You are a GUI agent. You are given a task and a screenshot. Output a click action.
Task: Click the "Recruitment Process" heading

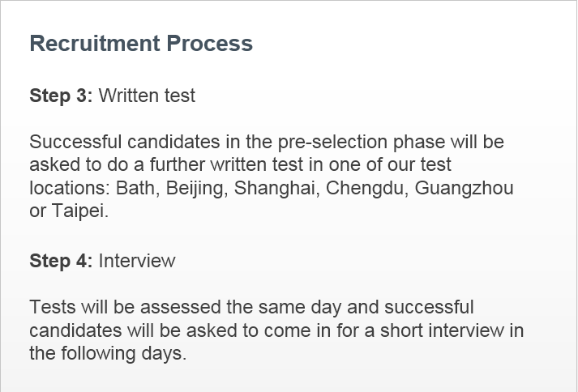coord(141,44)
